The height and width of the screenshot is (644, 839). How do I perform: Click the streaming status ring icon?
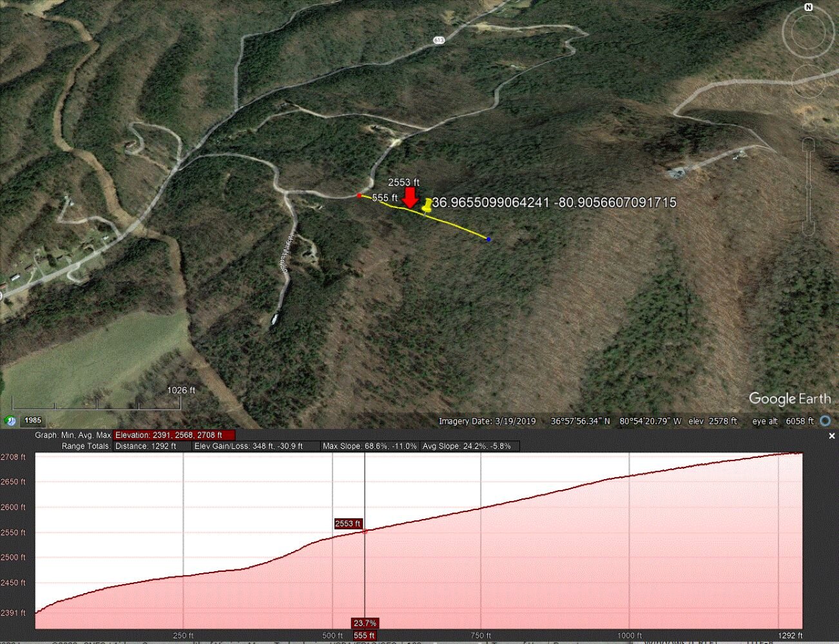(825, 421)
